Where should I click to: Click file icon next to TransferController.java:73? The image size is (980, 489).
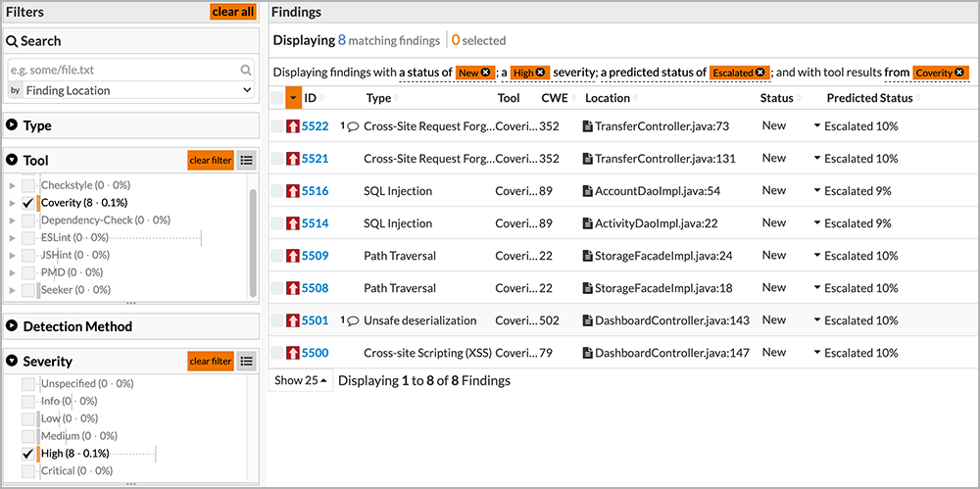coord(587,126)
